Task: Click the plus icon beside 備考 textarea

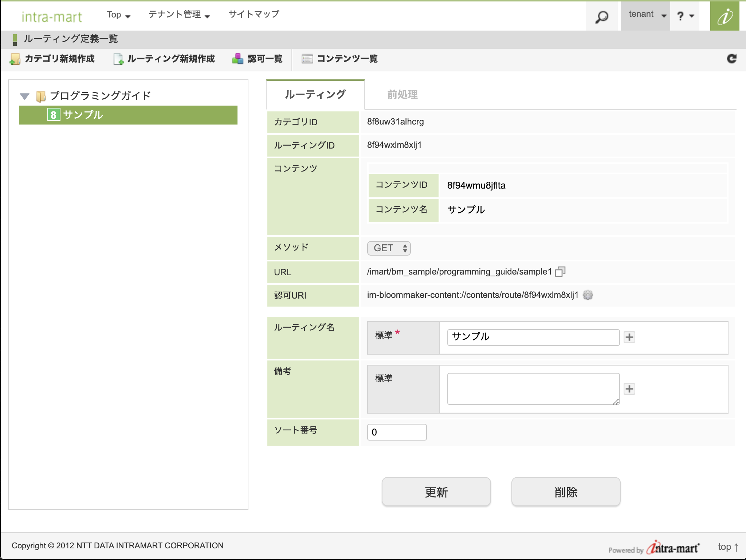Action: click(629, 389)
